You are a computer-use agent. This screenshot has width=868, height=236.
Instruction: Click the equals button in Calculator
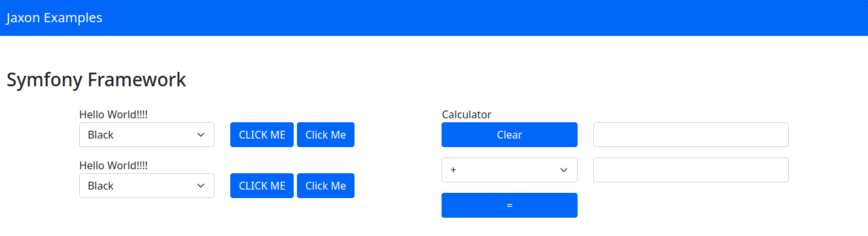click(510, 205)
